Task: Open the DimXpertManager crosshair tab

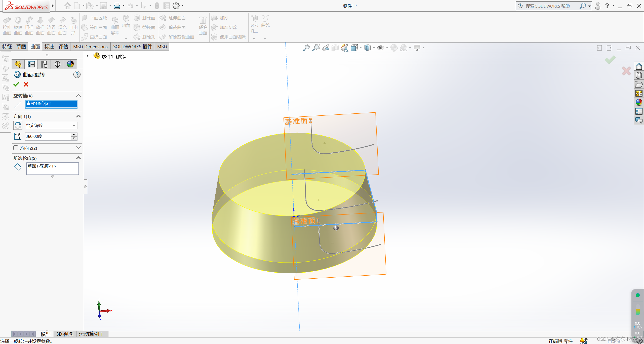Action: tap(57, 64)
